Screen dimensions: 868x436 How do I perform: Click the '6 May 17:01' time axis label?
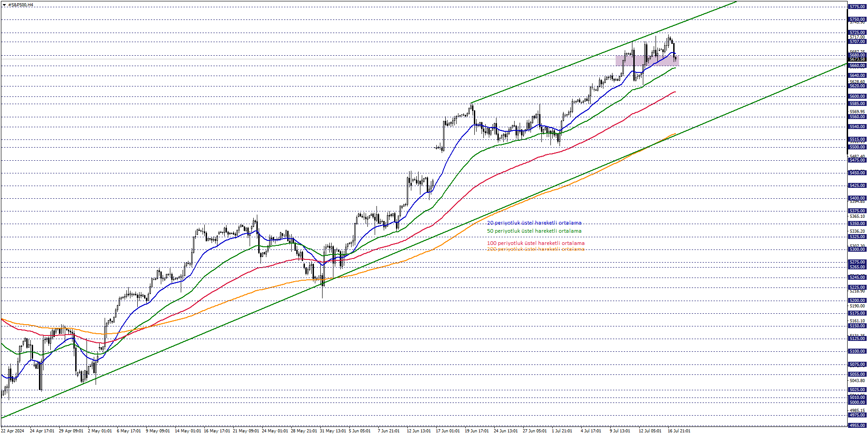coord(129,431)
